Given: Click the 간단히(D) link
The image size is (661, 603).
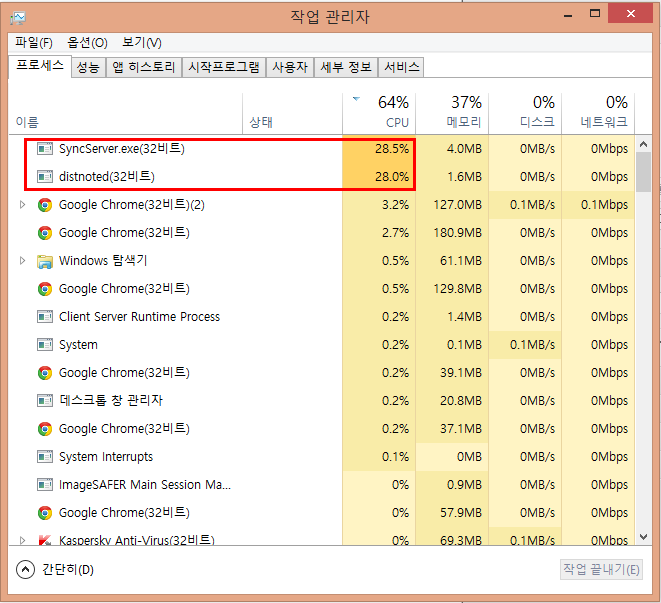Looking at the screenshot, I should click(x=68, y=570).
